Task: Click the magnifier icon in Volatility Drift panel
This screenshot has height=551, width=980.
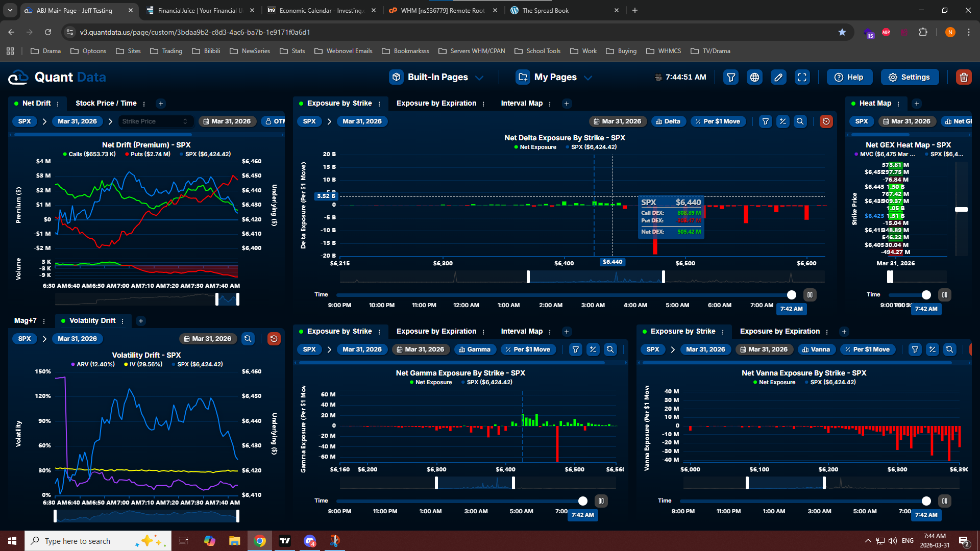Action: (x=248, y=339)
